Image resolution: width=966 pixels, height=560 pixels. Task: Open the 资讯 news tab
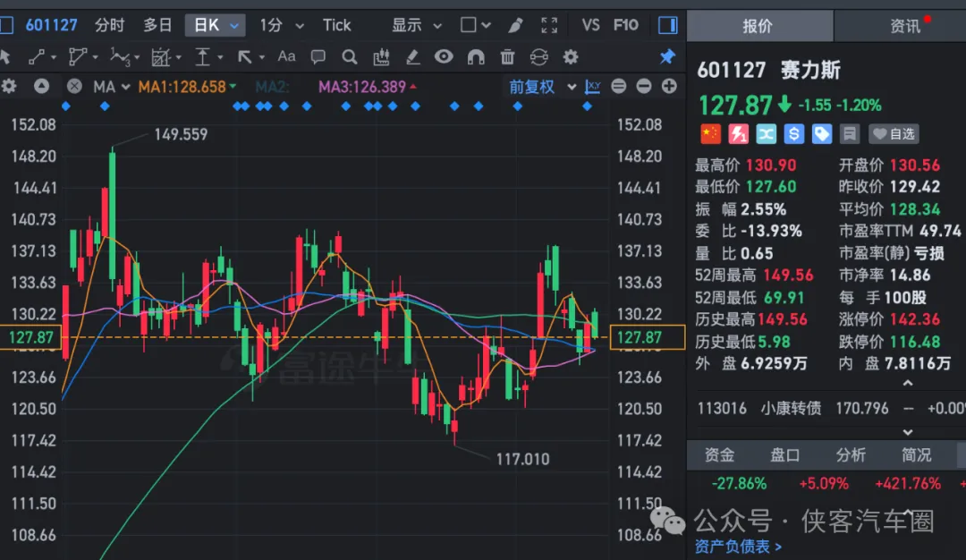[x=900, y=26]
